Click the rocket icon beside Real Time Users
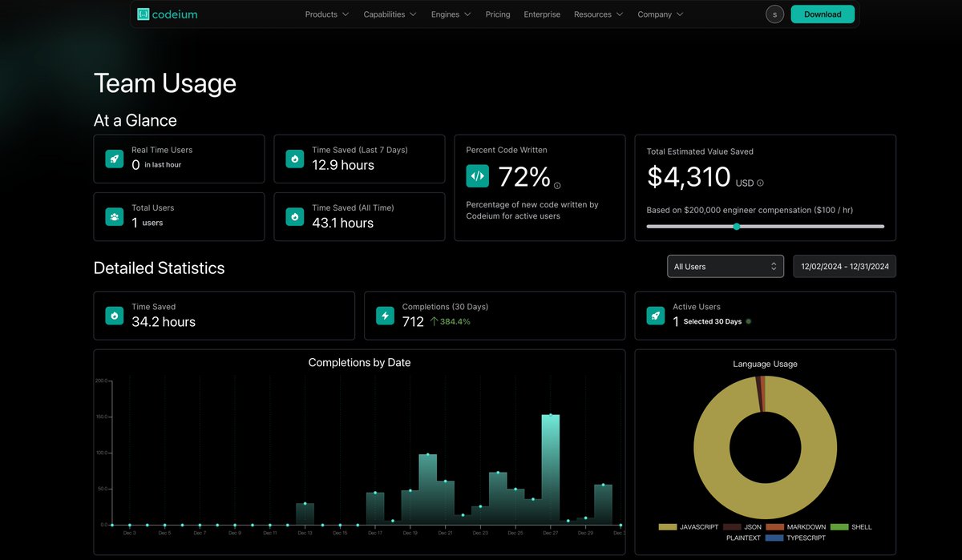Screen dimensions: 962x560 pos(115,159)
